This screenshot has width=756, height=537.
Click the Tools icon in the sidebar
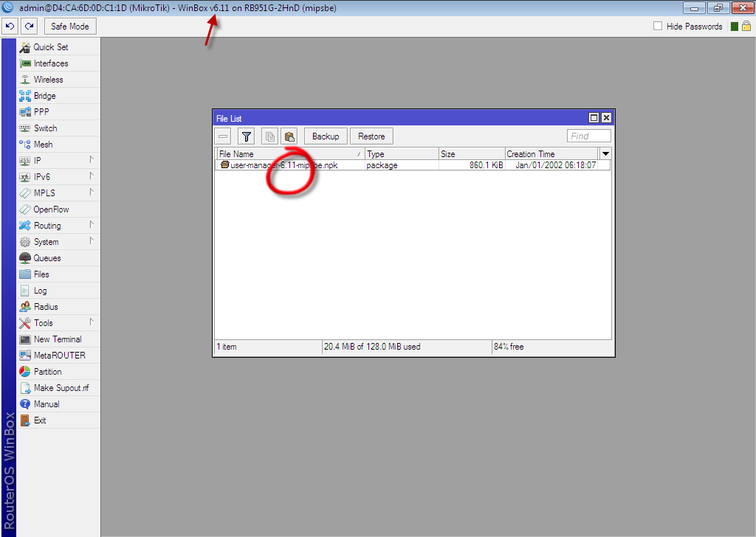click(x=24, y=323)
